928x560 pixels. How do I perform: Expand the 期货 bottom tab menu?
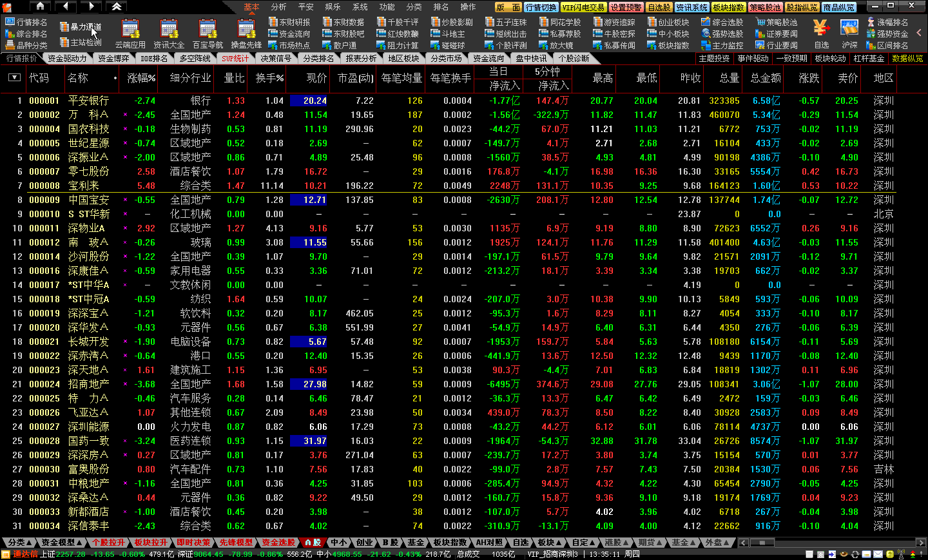pos(650,543)
